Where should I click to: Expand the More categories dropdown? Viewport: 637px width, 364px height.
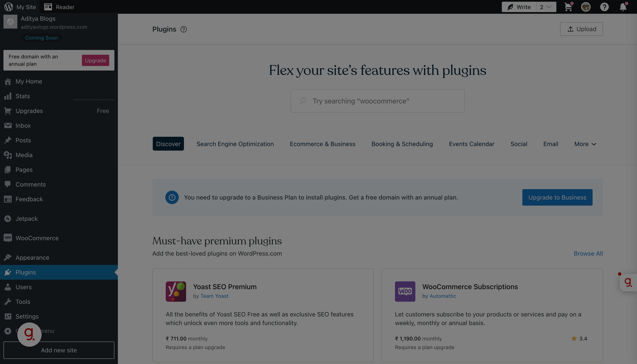click(585, 144)
